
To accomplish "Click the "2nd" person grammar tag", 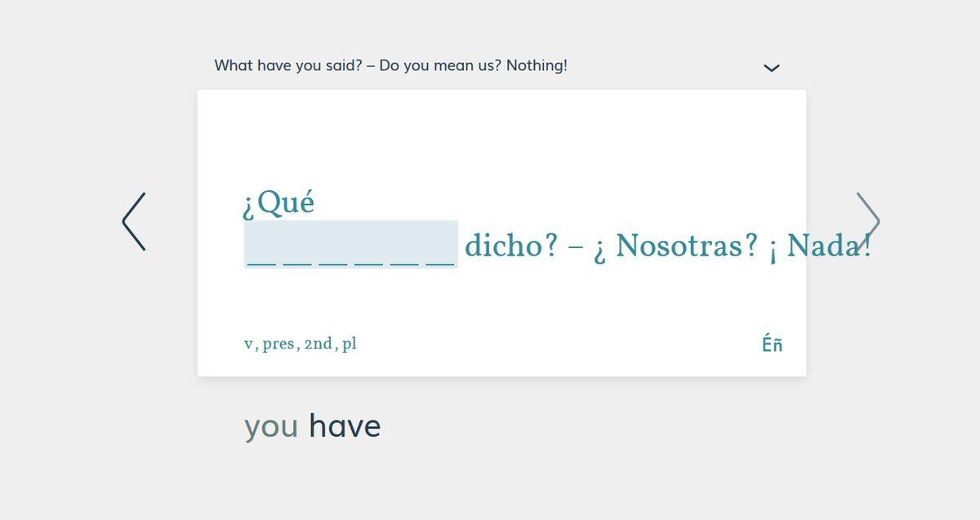I will click(318, 344).
